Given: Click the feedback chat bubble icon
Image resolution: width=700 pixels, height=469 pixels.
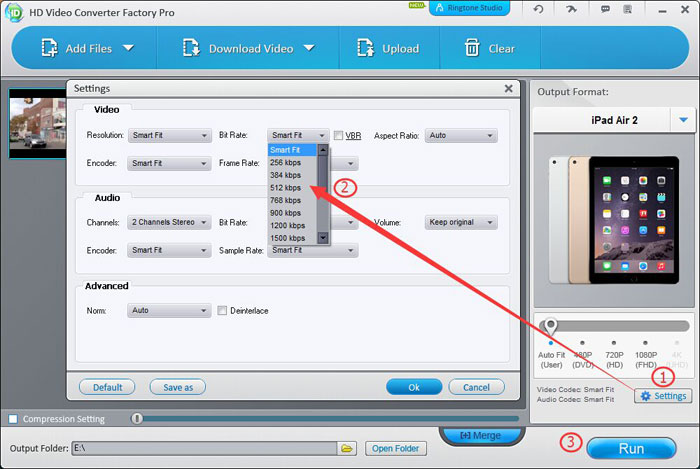Looking at the screenshot, I should [x=605, y=9].
